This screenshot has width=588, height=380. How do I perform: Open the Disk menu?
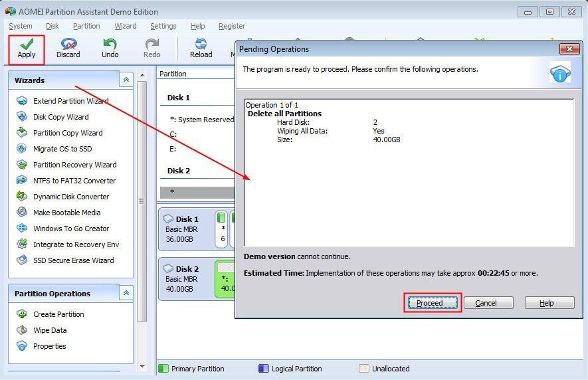pyautogui.click(x=52, y=26)
